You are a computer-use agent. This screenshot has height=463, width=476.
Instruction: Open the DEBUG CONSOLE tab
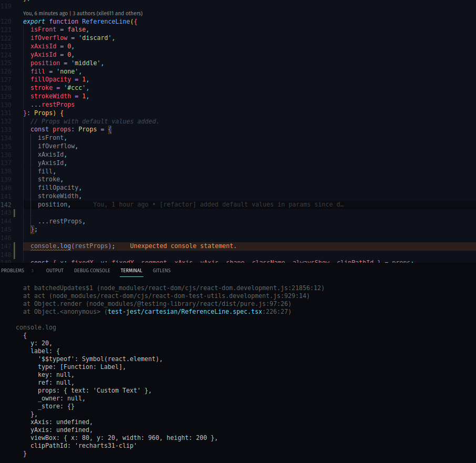coord(92,271)
